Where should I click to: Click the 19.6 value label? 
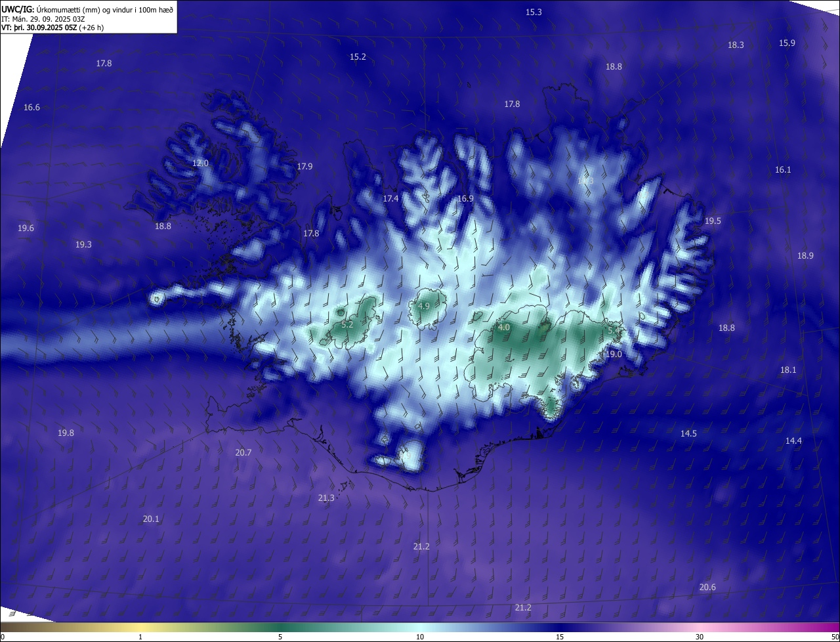click(26, 228)
